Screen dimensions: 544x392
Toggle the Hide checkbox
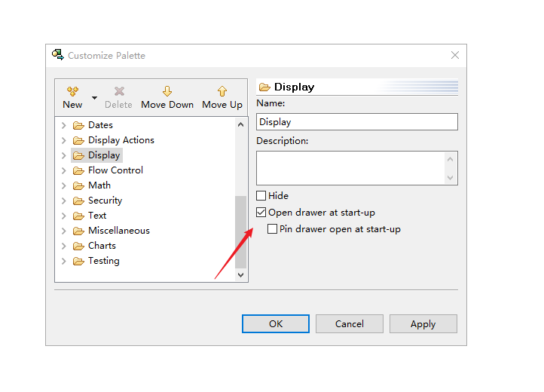pyautogui.click(x=261, y=196)
